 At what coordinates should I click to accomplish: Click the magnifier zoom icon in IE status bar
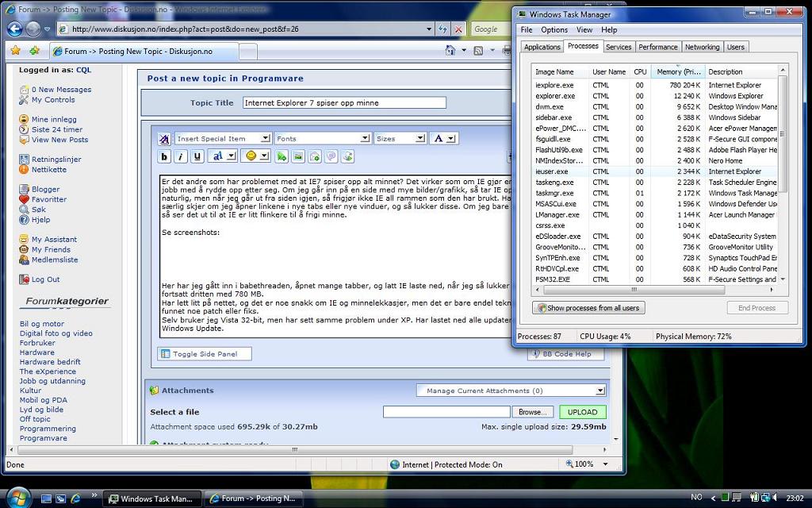point(569,464)
